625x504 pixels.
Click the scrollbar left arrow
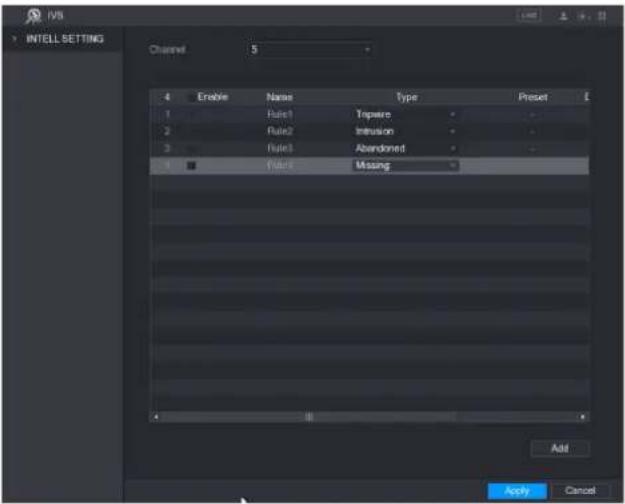[156, 417]
